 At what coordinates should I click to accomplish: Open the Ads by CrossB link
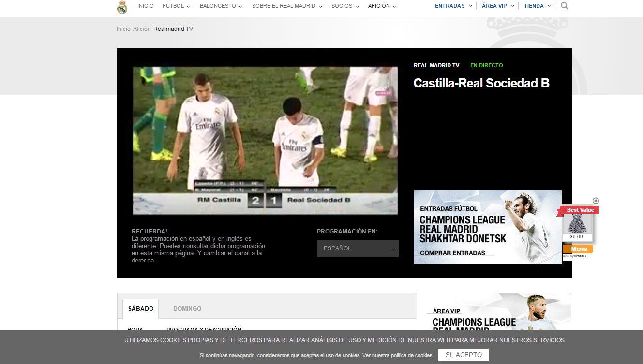pyautogui.click(x=576, y=256)
